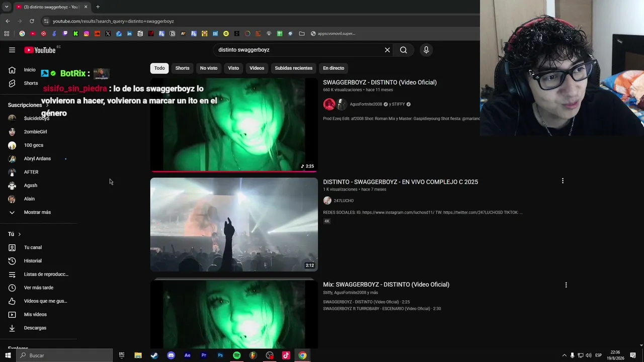Start voice search with the microphone
This screenshot has height=362, width=644.
click(426, 50)
